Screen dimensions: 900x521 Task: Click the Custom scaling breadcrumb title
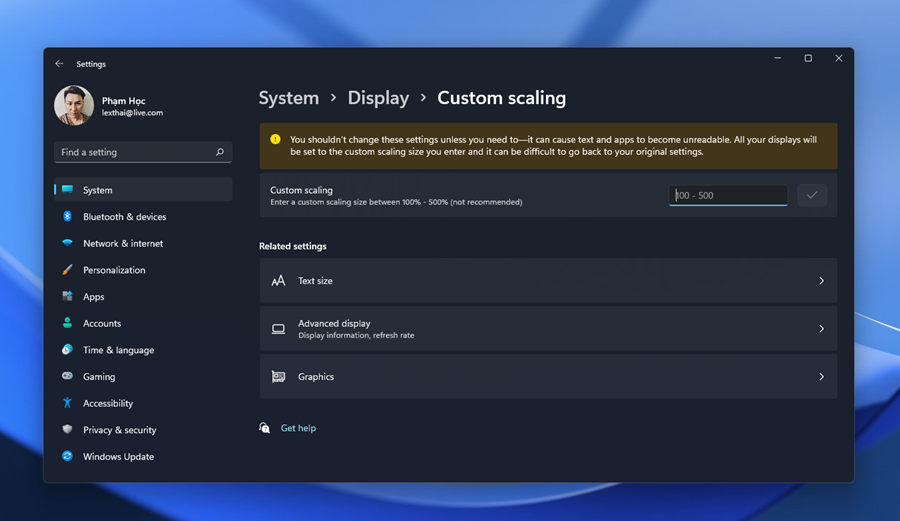[x=502, y=98]
